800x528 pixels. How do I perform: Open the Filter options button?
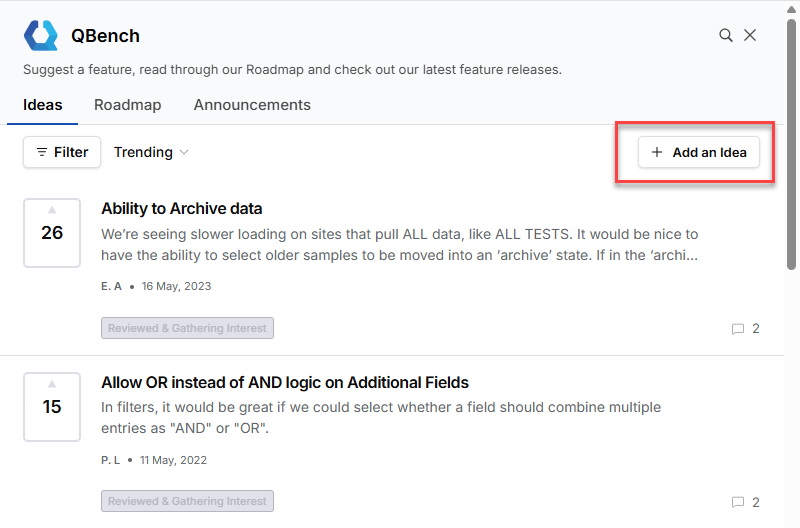[x=62, y=152]
